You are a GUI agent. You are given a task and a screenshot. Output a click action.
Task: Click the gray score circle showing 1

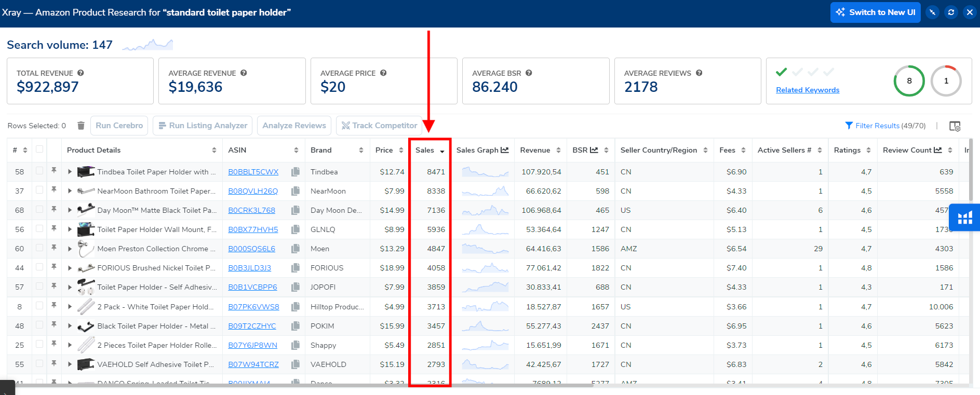pyautogui.click(x=946, y=80)
